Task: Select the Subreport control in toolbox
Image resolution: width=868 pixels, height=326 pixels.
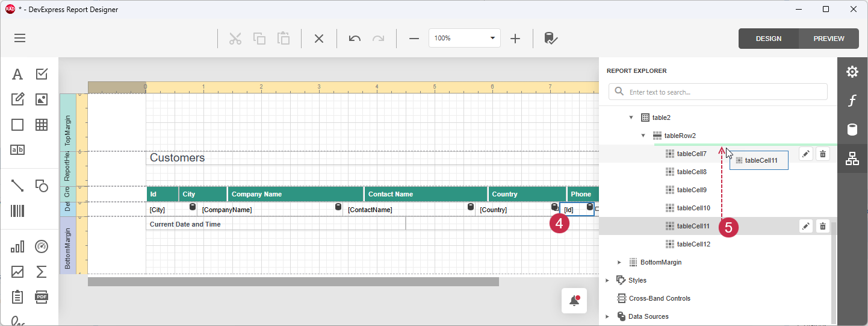Action: point(17,297)
